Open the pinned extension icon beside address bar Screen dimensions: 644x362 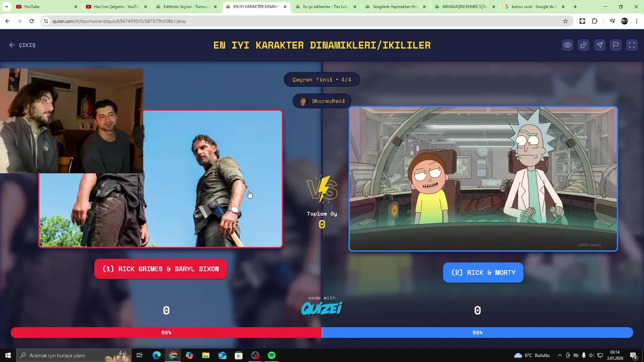point(582,21)
